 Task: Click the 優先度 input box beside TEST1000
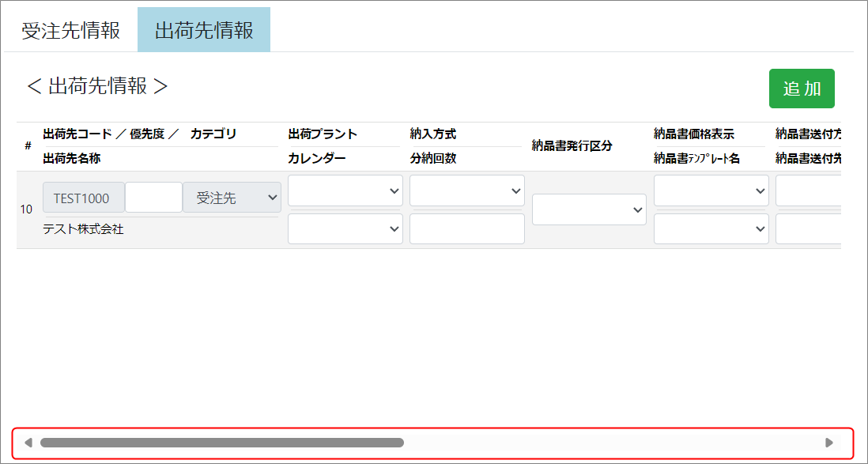[x=153, y=198]
